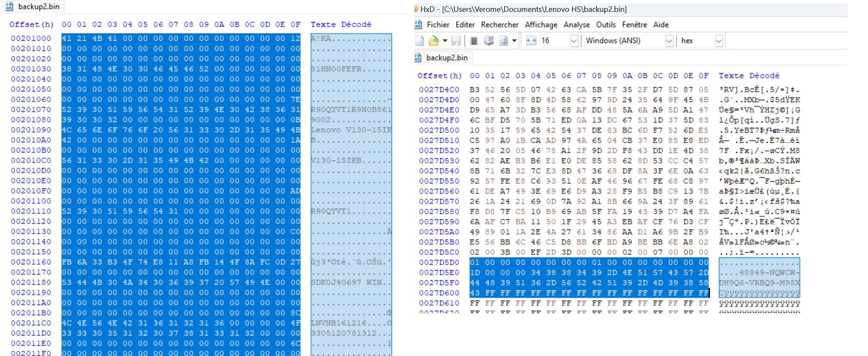Click the open disk toolbar icon
The height and width of the screenshot is (356, 868).
(489, 41)
